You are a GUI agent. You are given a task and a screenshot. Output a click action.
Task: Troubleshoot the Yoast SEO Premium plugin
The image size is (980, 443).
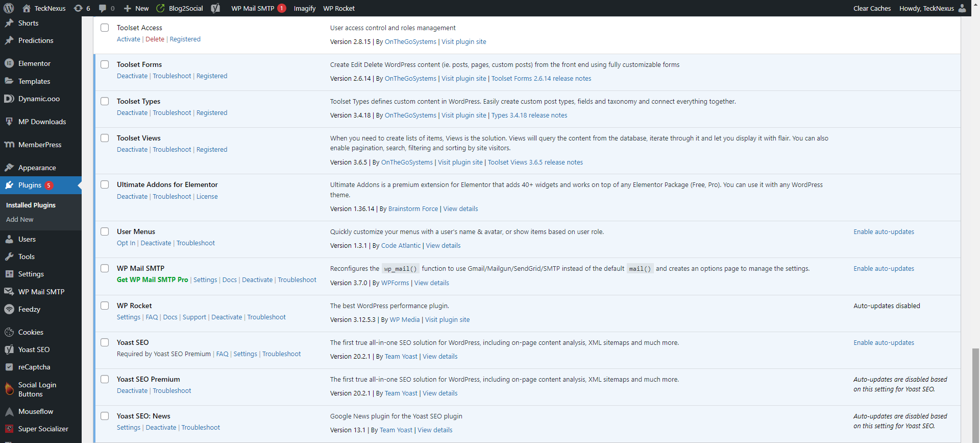[x=172, y=391]
